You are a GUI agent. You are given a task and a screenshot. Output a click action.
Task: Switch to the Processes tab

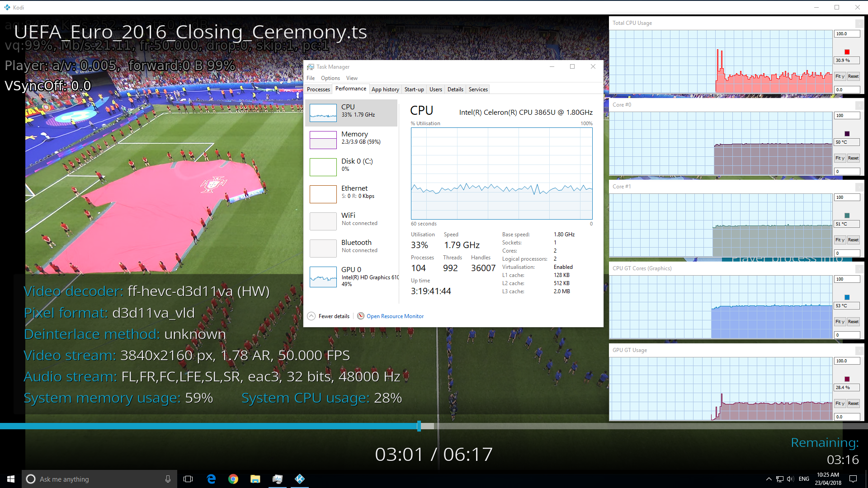tap(318, 89)
